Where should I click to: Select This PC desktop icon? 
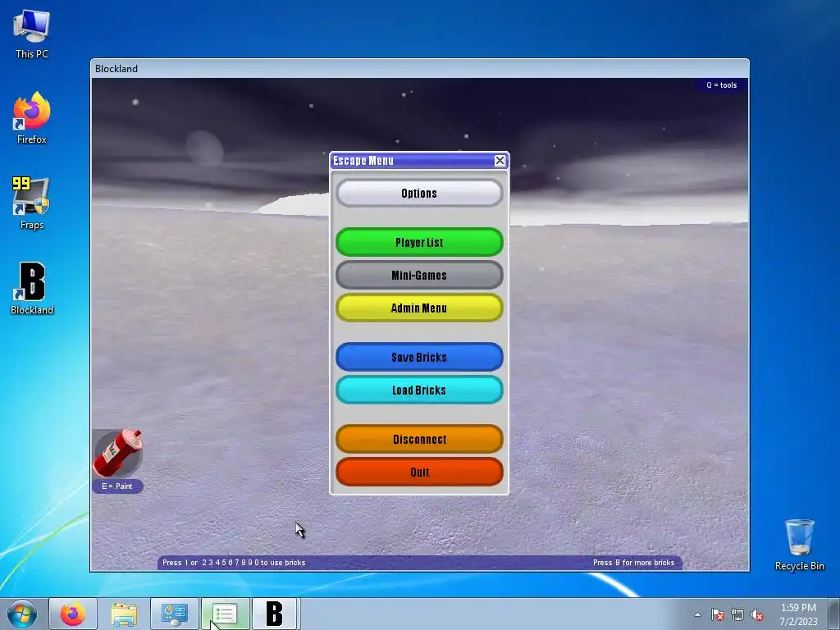pyautogui.click(x=32, y=34)
